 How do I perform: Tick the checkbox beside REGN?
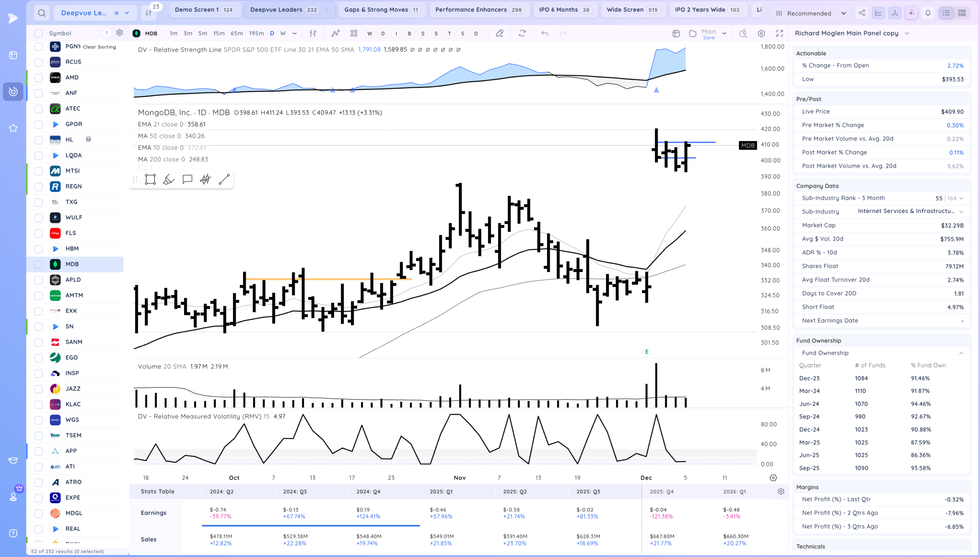pyautogui.click(x=38, y=187)
